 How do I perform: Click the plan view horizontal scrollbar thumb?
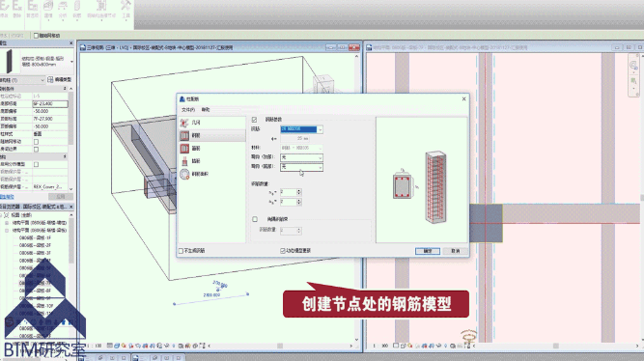555,346
